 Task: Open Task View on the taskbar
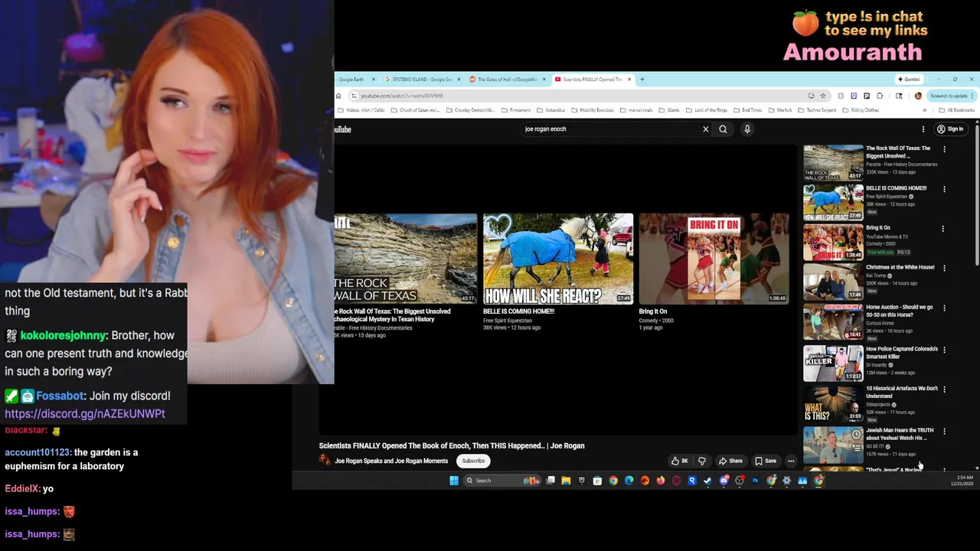coord(550,481)
